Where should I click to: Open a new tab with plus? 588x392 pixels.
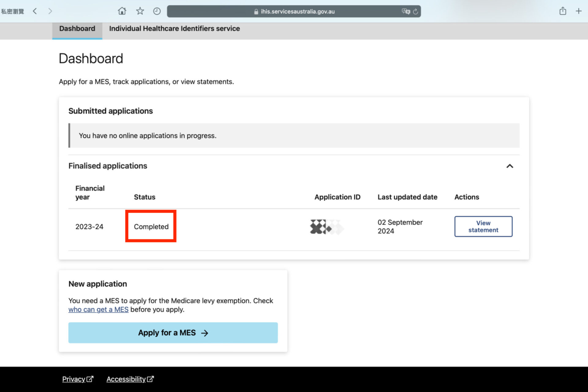pyautogui.click(x=579, y=11)
